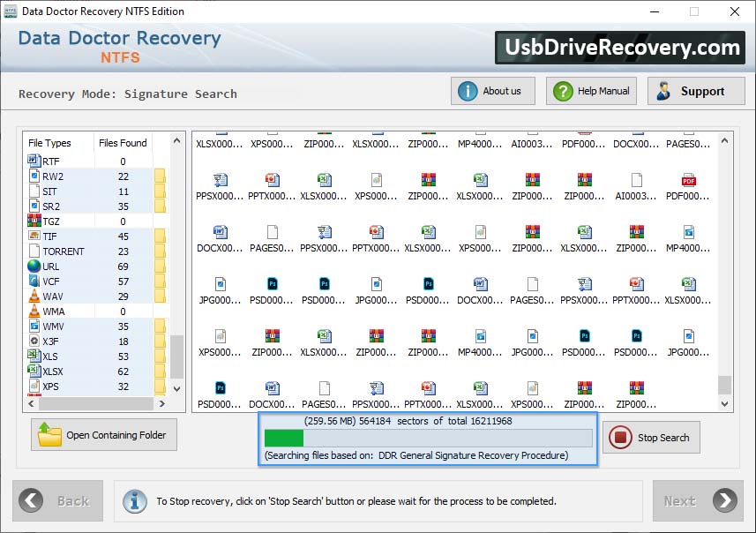Click Open Containing Folder
Viewport: 756px width, 533px height.
pos(104,434)
